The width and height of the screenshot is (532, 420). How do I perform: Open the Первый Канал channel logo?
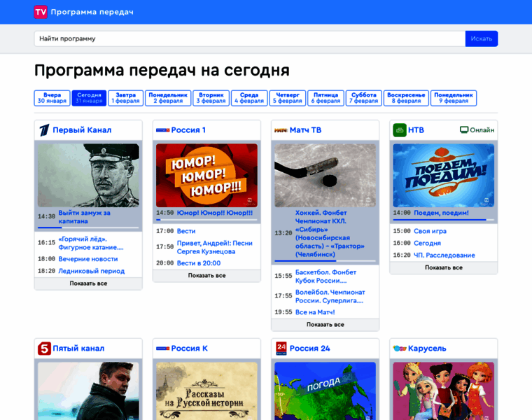(x=43, y=129)
